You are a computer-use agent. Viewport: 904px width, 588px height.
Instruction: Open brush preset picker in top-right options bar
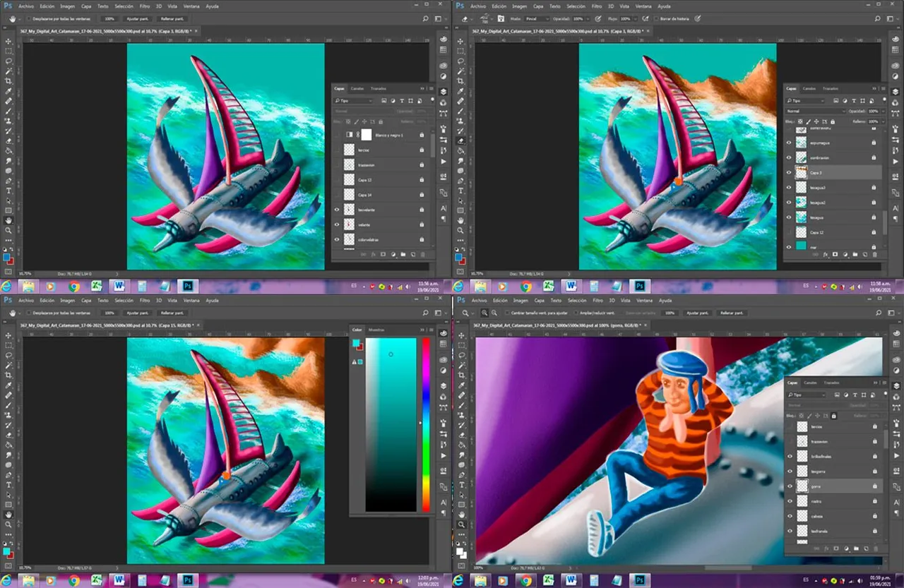488,18
